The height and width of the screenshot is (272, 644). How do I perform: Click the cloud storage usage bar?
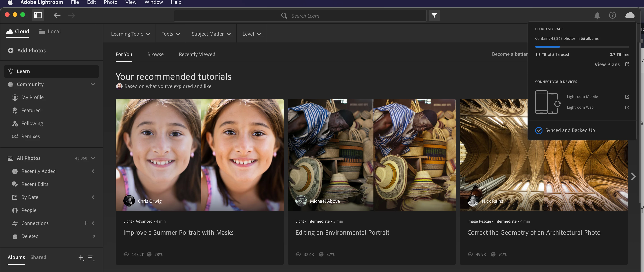coord(582,47)
